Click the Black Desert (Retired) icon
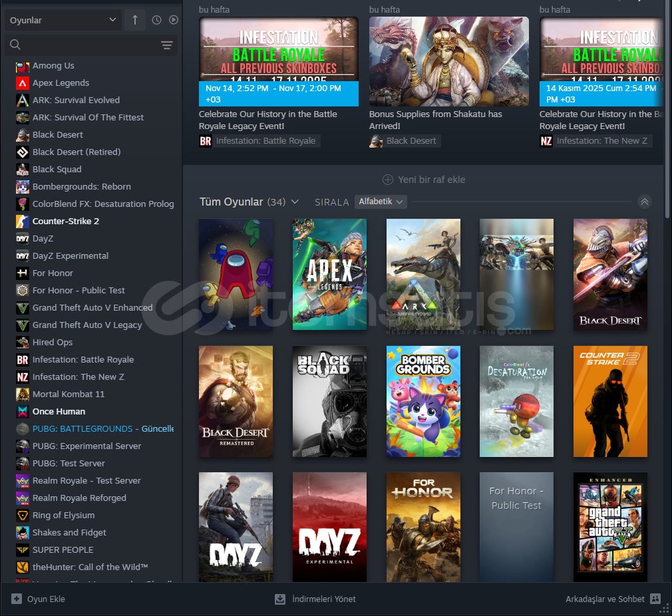The image size is (672, 616). [22, 152]
